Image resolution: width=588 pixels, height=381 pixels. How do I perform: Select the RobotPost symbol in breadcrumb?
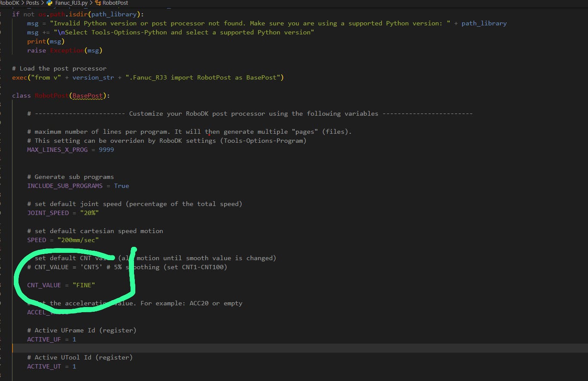(x=115, y=3)
